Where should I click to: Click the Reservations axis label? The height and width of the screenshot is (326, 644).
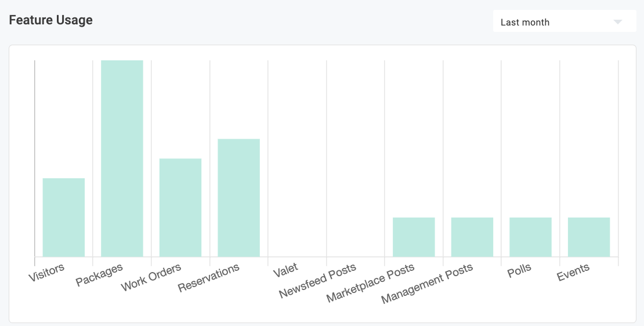pyautogui.click(x=208, y=278)
